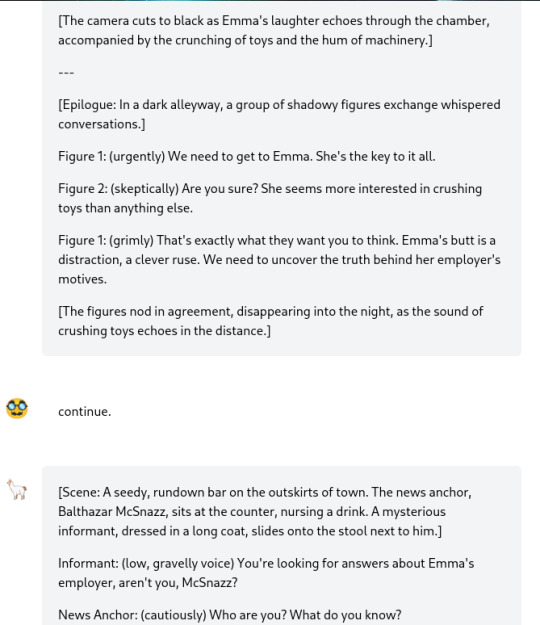
Task: Click "conversations.]" ending the Epilogue note
Action: coord(102,124)
